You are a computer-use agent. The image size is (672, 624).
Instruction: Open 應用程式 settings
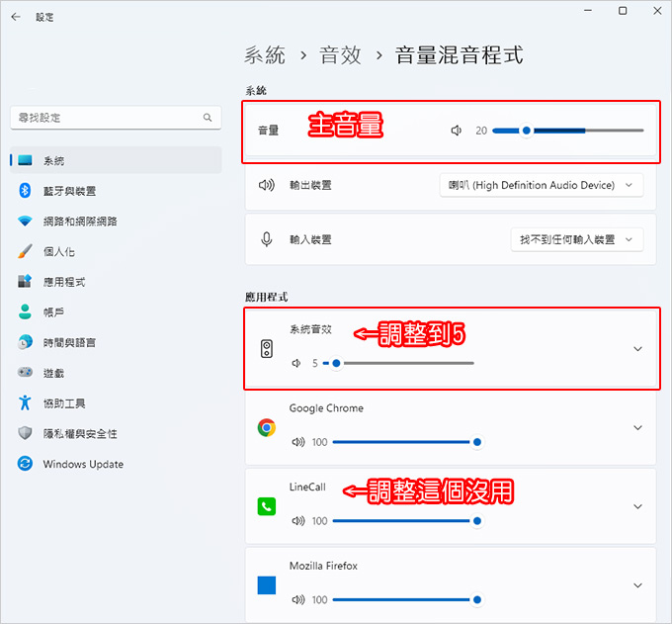[x=116, y=282]
